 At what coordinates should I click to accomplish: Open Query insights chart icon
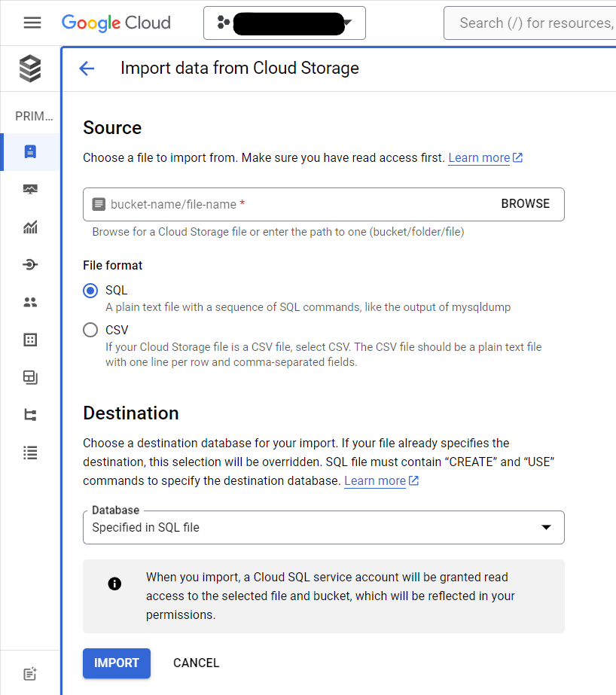(x=30, y=227)
